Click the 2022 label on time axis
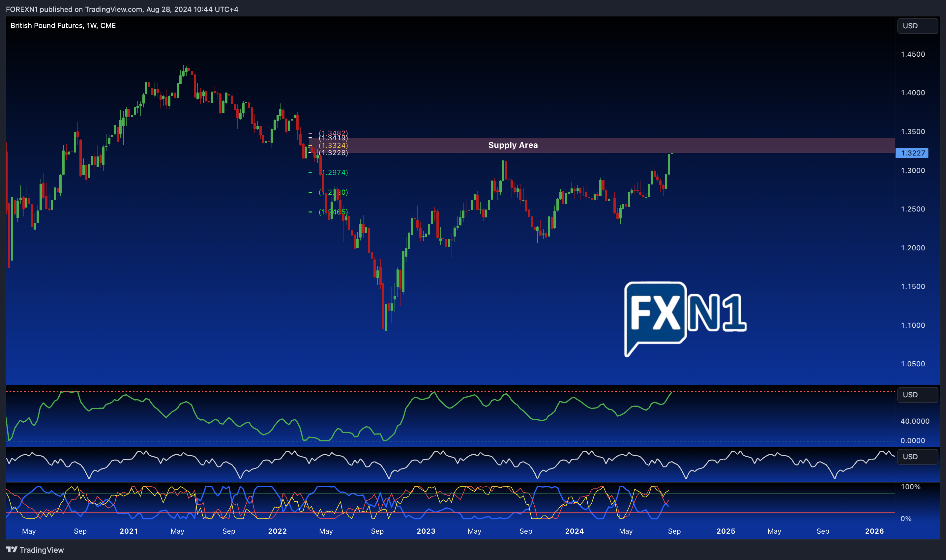This screenshot has height=560, width=946. point(278,531)
